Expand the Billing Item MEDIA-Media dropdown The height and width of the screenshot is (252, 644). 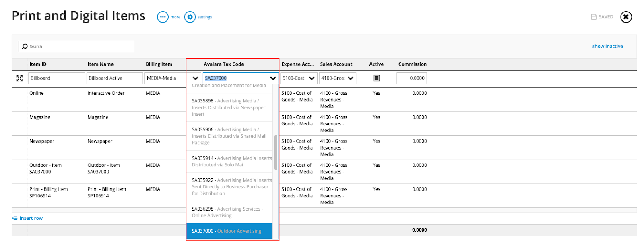point(195,78)
